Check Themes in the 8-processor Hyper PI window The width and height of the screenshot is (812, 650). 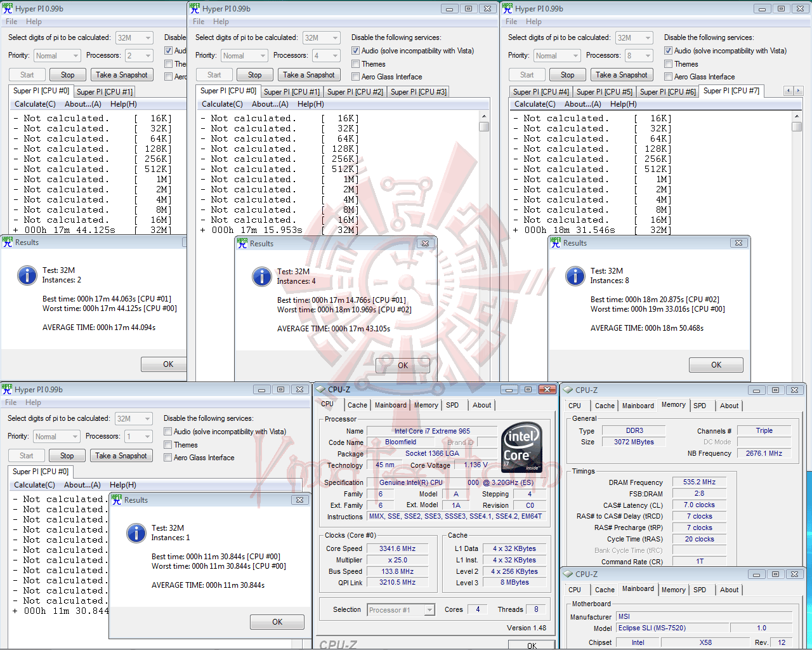point(668,64)
